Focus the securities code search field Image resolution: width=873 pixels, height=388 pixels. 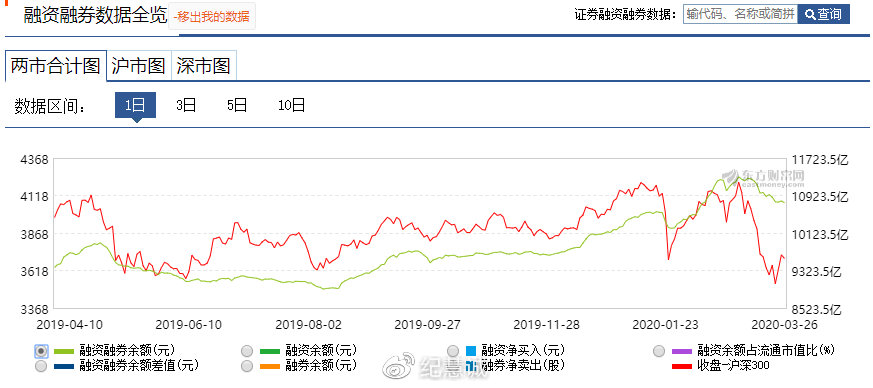tap(740, 14)
